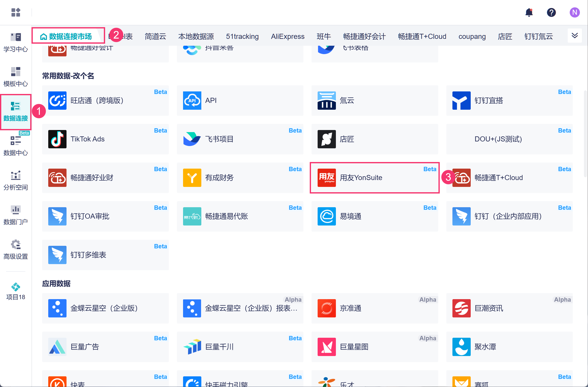Open 数据门户 in the sidebar

[16, 215]
